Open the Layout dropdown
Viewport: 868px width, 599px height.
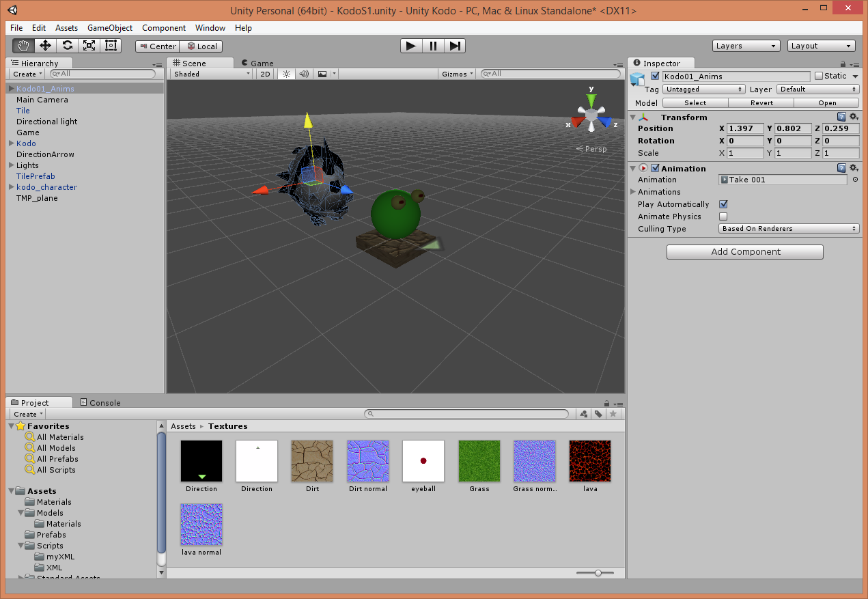pos(821,46)
